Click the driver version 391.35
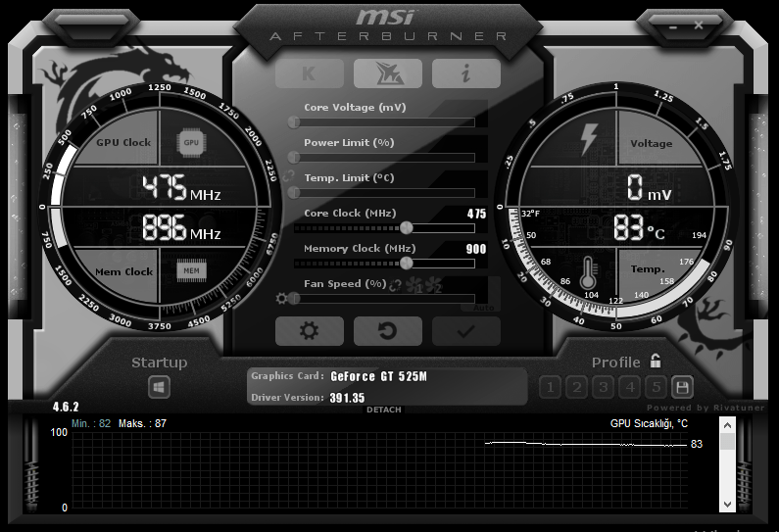Screen dimensions: 779x532 point(347,398)
